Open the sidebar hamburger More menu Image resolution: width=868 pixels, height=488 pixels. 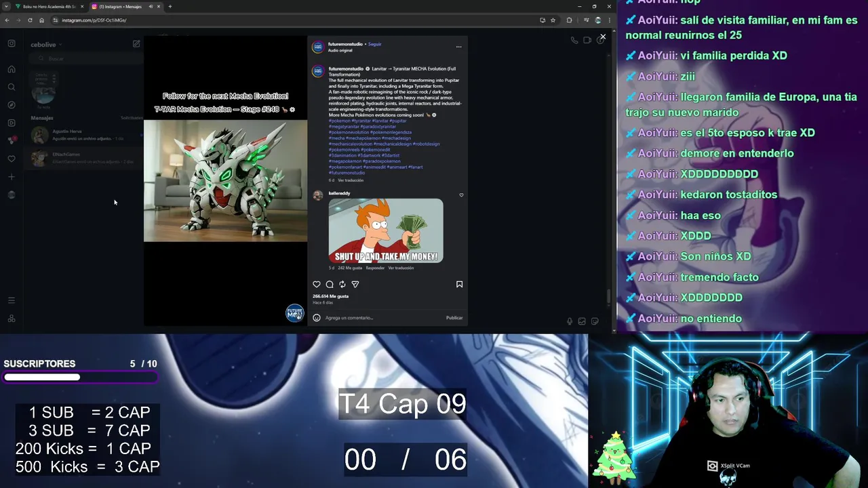point(12,300)
